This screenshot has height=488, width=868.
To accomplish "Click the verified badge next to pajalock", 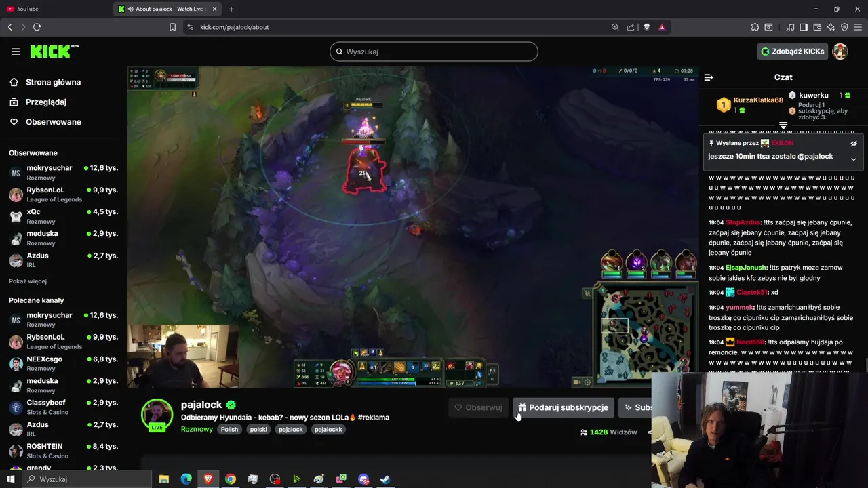I will pyautogui.click(x=231, y=405).
